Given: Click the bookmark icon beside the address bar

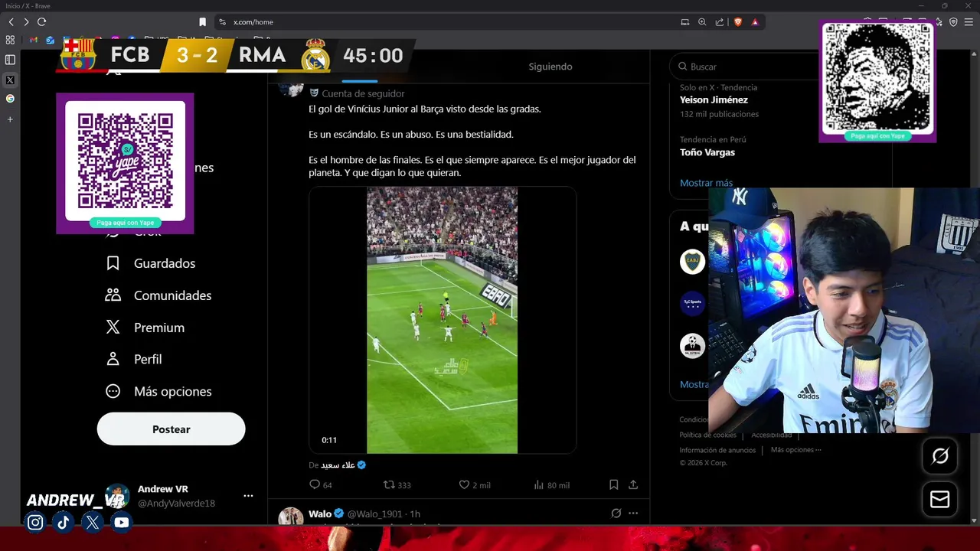Looking at the screenshot, I should tap(202, 22).
